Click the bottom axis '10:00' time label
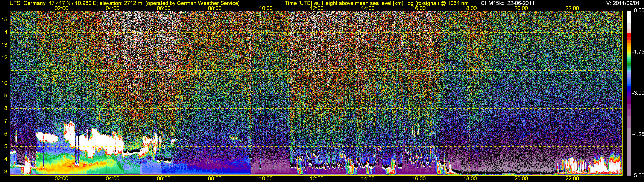644x182 pixels. (x=266, y=179)
